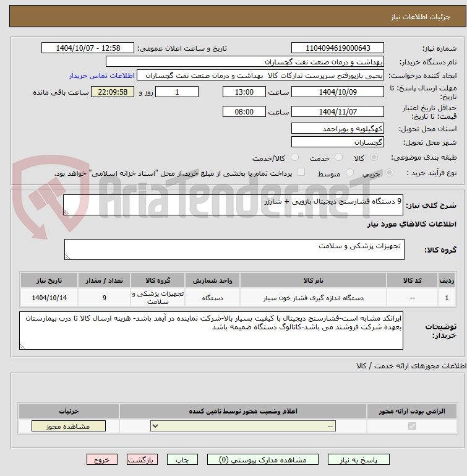Select the کالا radio button
Image resolution: width=467 pixels, height=476 pixels.
[374, 157]
